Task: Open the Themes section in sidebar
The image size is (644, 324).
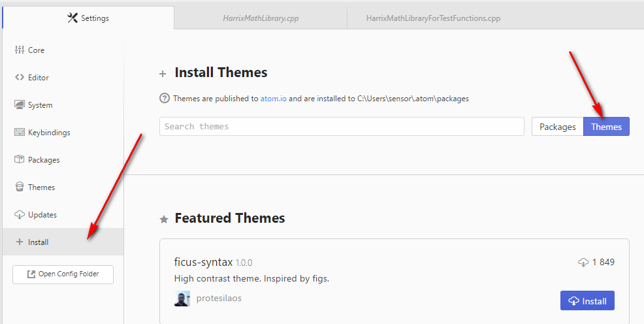Action: pos(63,187)
